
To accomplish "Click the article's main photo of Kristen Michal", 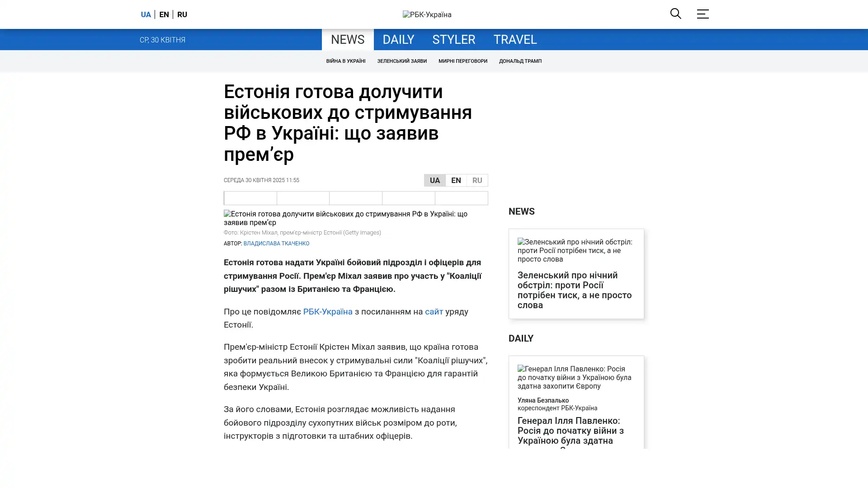I will click(355, 218).
